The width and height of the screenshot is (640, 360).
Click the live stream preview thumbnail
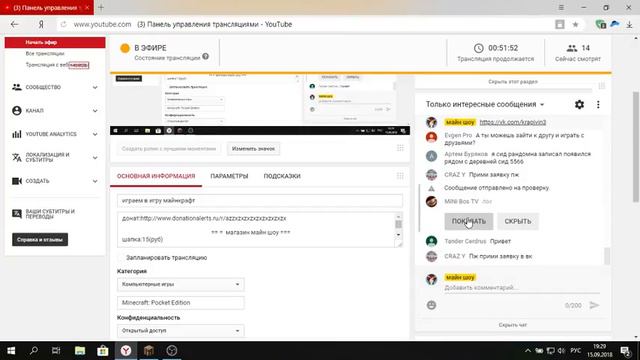pyautogui.click(x=260, y=104)
